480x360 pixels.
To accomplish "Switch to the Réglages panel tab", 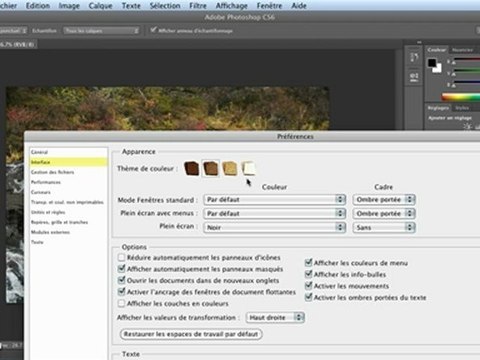I will [x=438, y=108].
